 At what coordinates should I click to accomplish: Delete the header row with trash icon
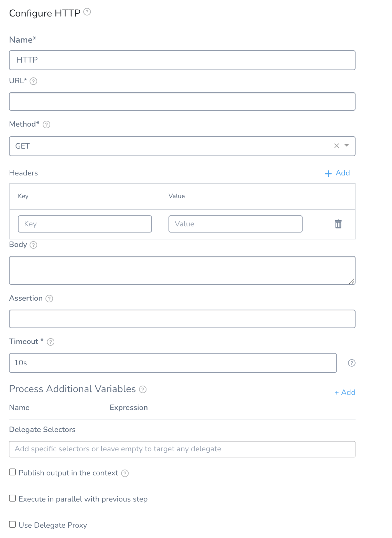(x=338, y=224)
